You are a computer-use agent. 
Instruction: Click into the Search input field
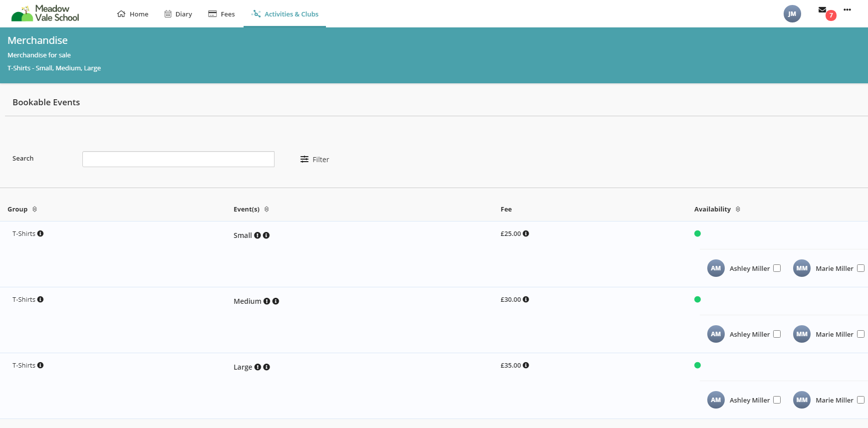178,159
